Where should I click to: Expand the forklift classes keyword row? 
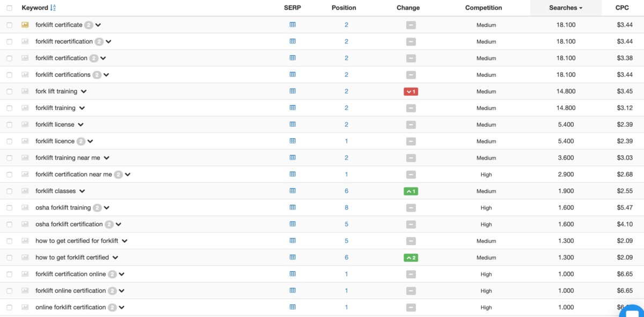[x=82, y=191]
